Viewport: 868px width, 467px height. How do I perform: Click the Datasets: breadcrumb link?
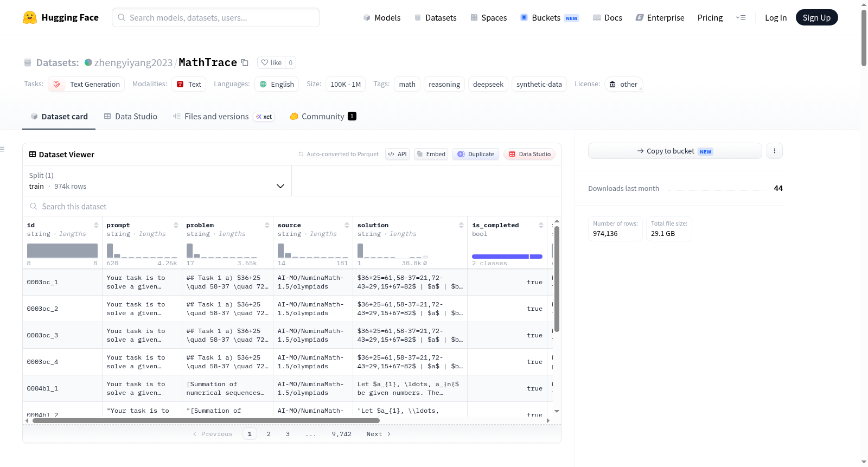click(58, 62)
